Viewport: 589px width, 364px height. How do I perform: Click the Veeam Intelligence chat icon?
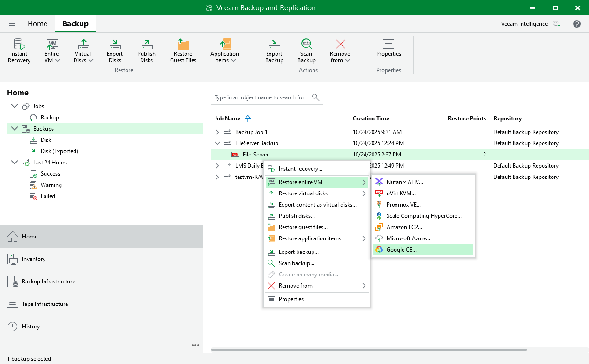(557, 24)
